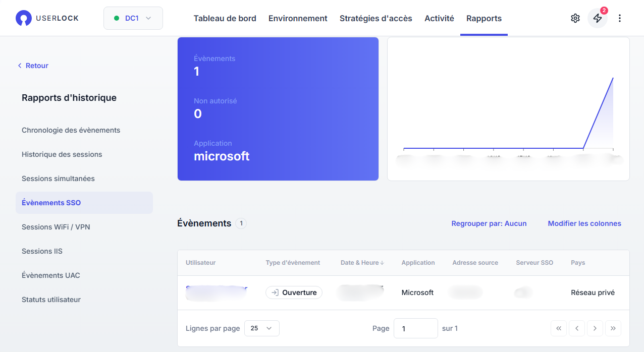
Task: Select Évènements SSO in sidebar
Action: tap(84, 203)
